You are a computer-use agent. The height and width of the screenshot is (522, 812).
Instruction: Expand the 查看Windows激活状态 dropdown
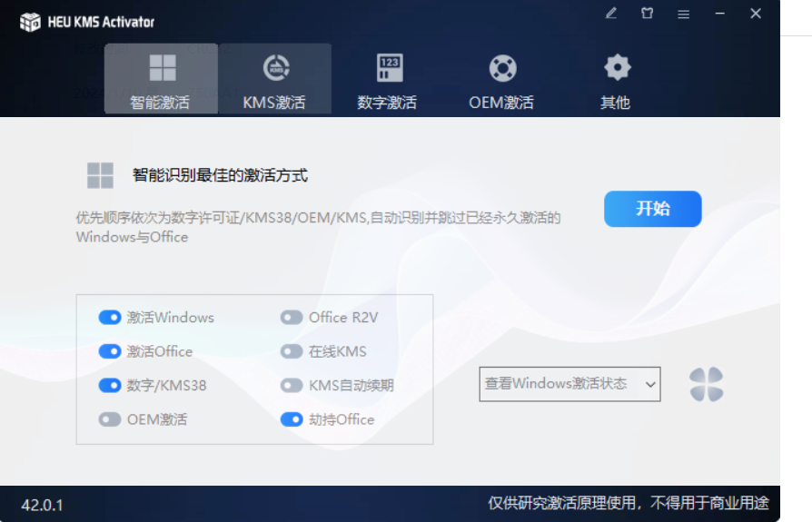pos(569,384)
